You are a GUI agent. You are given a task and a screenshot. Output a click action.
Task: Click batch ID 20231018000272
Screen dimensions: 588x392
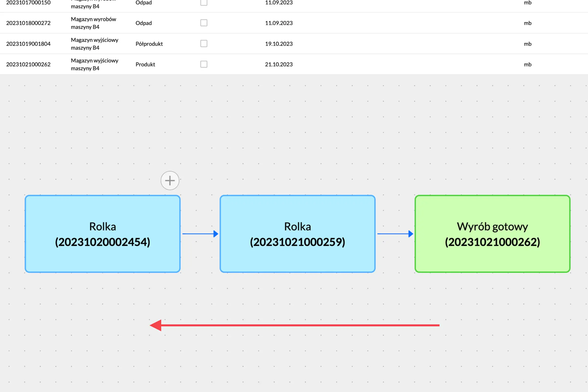28,23
